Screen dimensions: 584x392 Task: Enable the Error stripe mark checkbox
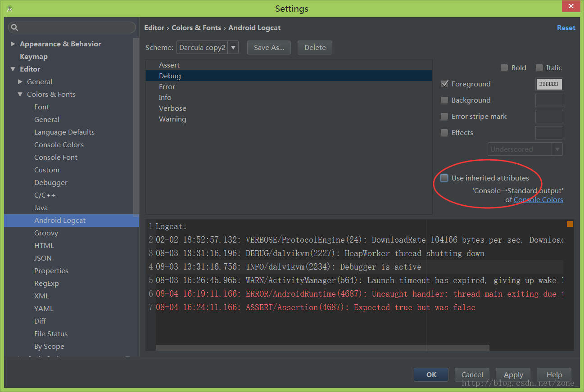(444, 117)
